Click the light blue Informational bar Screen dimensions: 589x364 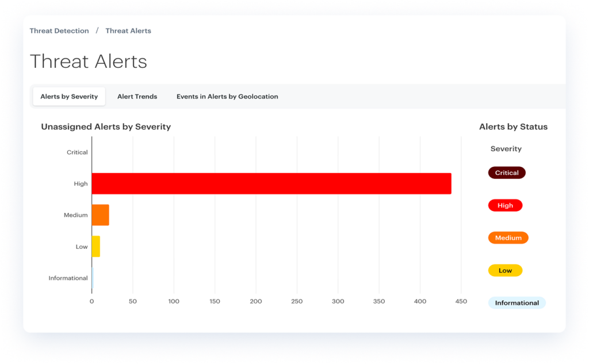93,278
